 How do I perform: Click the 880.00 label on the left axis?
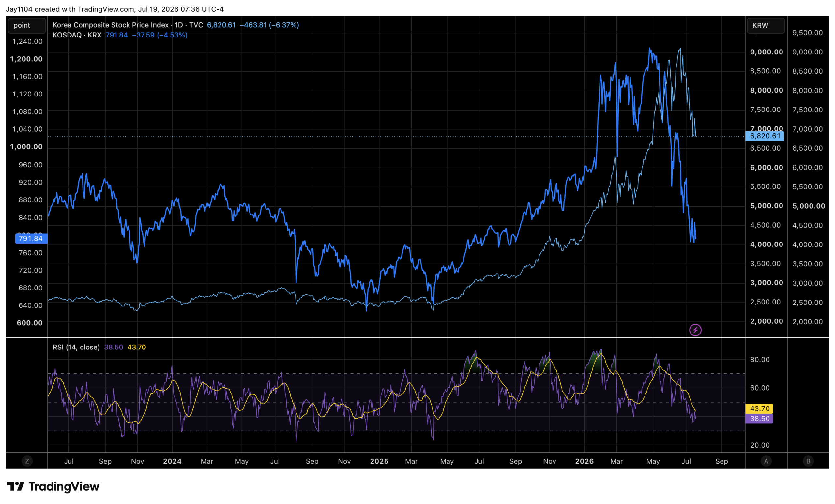(x=31, y=200)
